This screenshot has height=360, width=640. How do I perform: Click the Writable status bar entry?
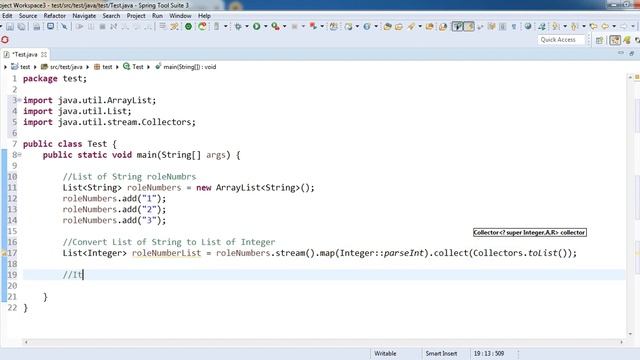[385, 353]
